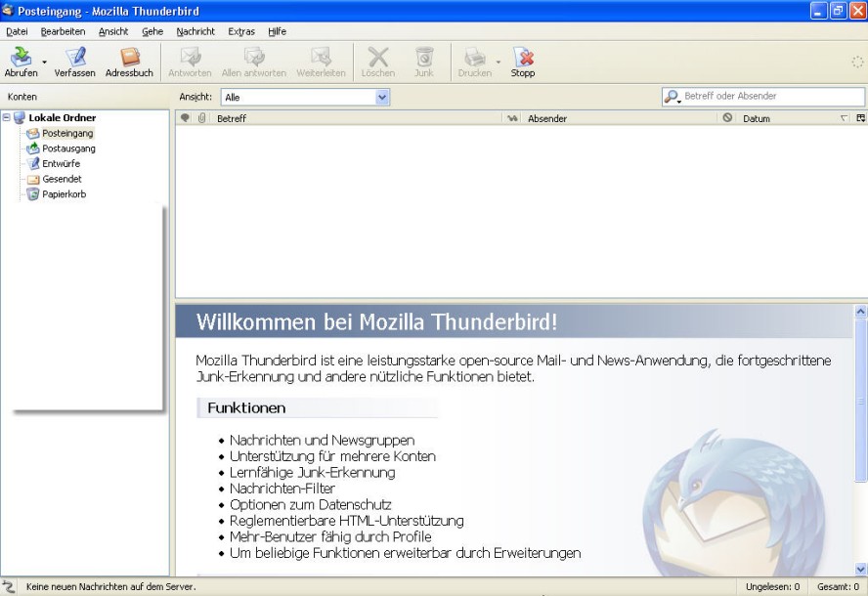This screenshot has width=868, height=596.
Task: Select the Gesendet folder
Action: pos(62,179)
